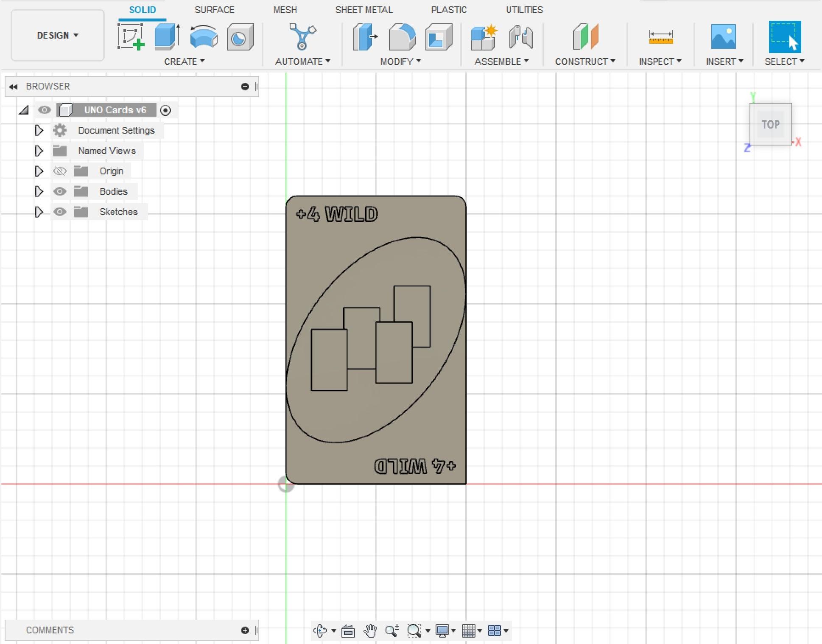Open the Measure tool icon
The image size is (822, 644).
click(x=660, y=37)
